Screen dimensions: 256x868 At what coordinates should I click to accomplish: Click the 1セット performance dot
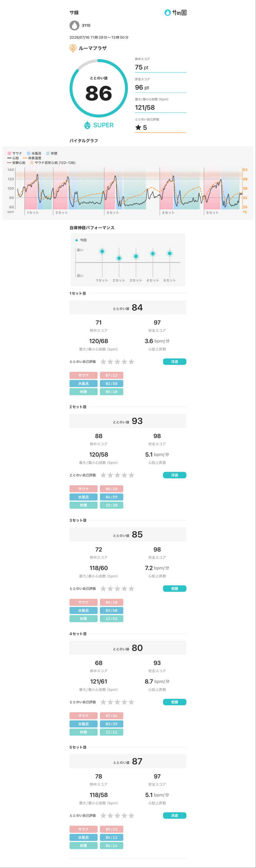[102, 252]
